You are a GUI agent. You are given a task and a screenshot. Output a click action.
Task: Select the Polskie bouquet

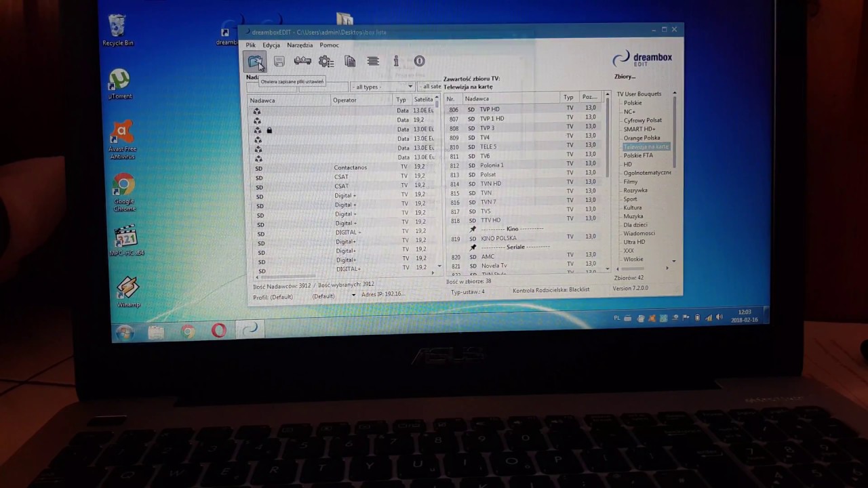coord(633,103)
